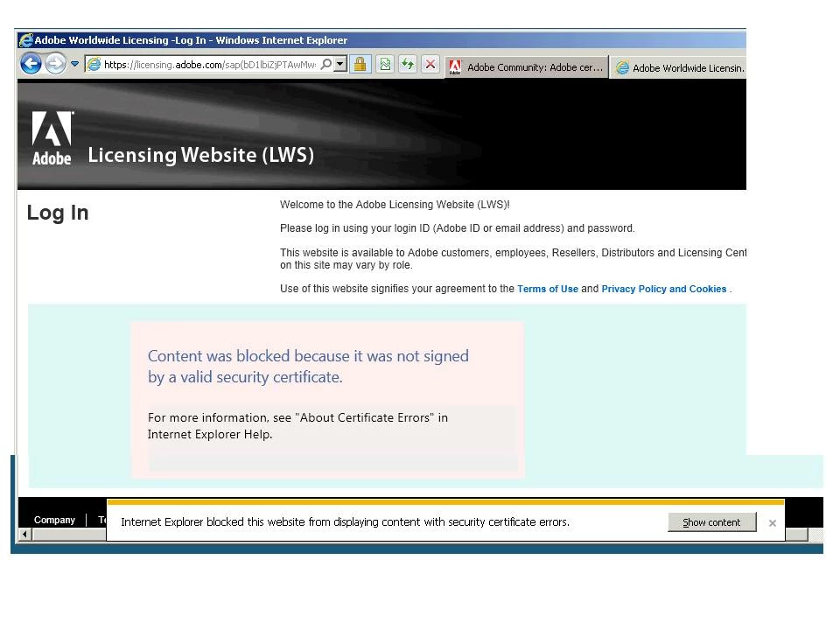Switch to Adobe Community tab
This screenshot has width=840, height=630.
(527, 67)
